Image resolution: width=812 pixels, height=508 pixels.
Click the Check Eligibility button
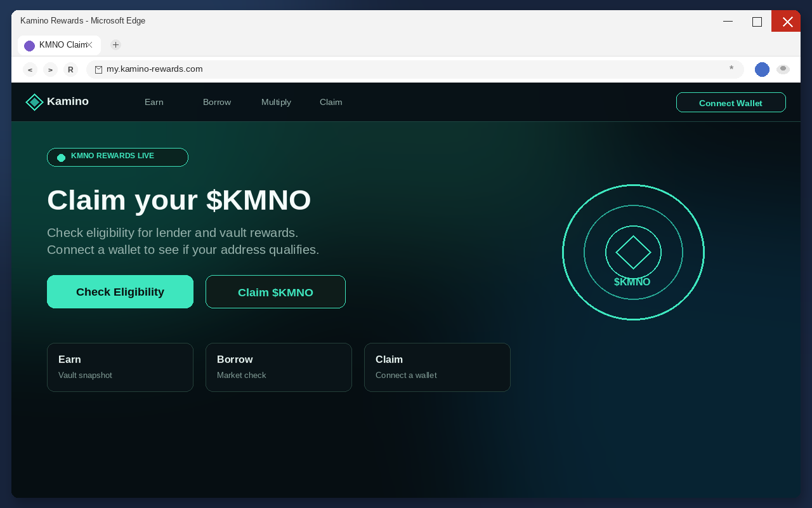coord(120,291)
